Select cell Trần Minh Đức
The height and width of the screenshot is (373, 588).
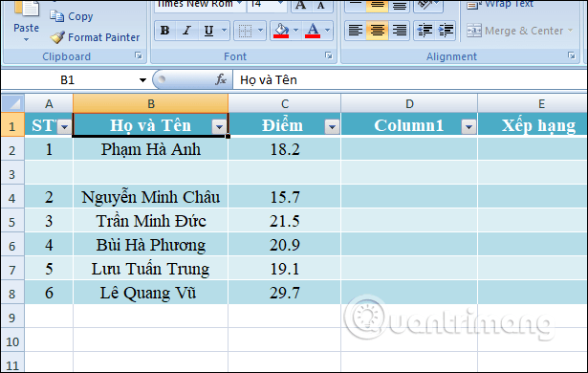pyautogui.click(x=151, y=221)
